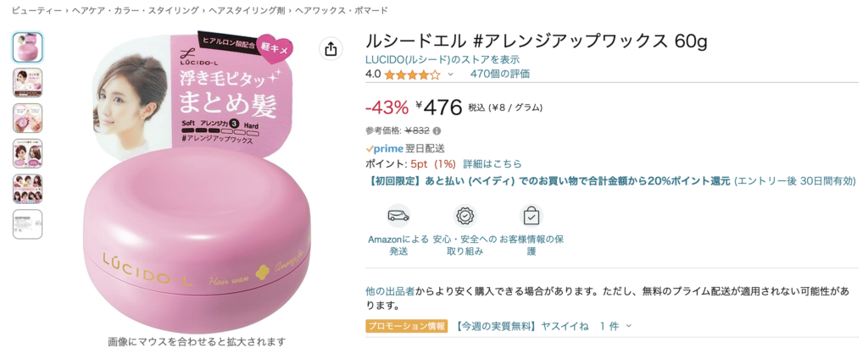Click the security badge icon

point(465,215)
